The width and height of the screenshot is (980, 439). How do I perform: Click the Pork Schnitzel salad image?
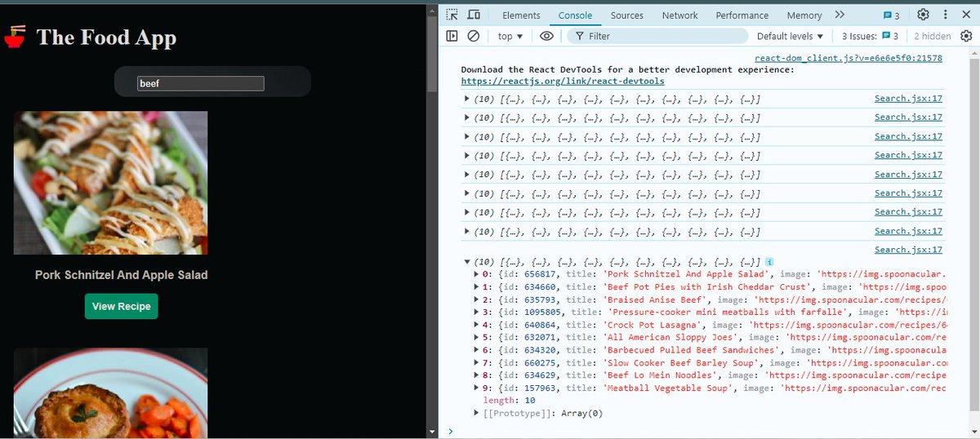(x=111, y=183)
